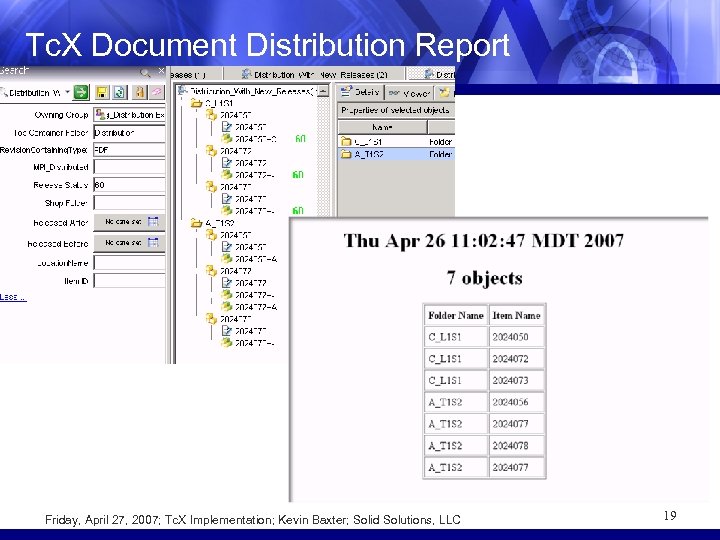Click the group icon in Owning Group field
Screen dimensions: 720x540
click(100, 114)
